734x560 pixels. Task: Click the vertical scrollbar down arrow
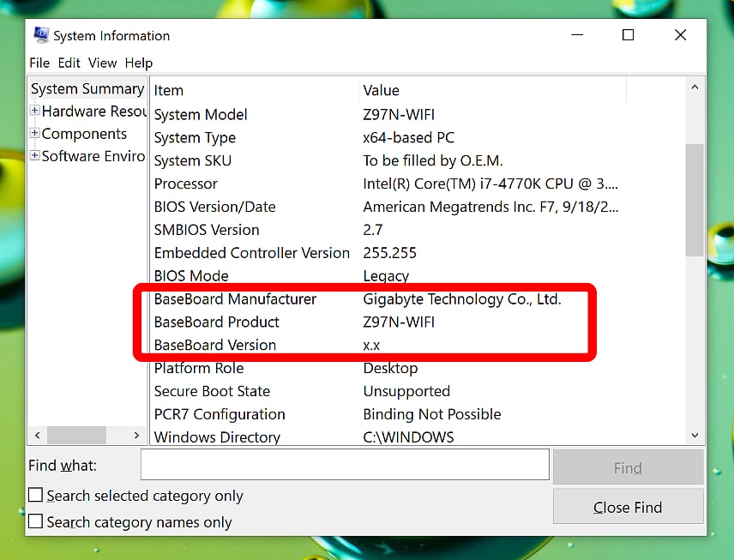[695, 435]
